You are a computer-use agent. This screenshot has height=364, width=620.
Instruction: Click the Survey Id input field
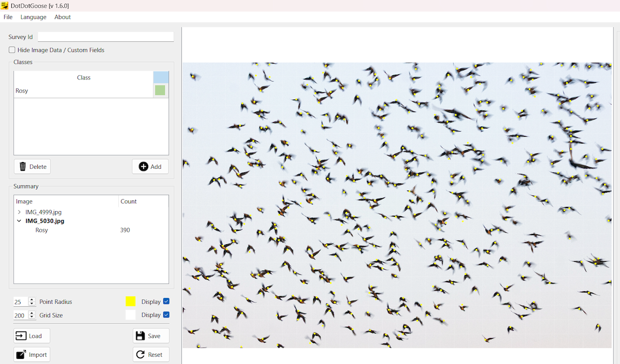click(105, 37)
